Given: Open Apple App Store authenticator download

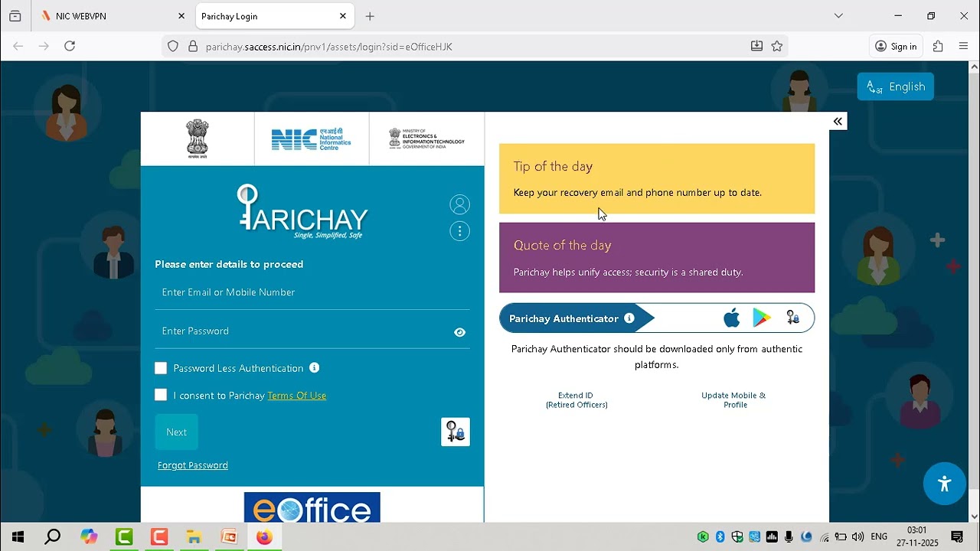Looking at the screenshot, I should click(732, 318).
